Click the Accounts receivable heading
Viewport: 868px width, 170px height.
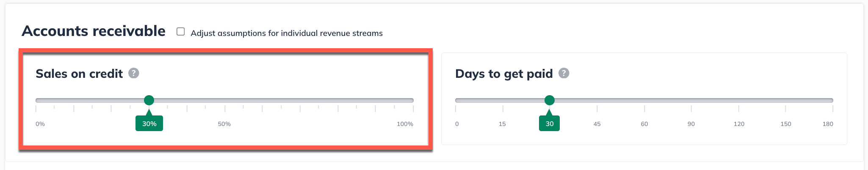click(x=94, y=31)
